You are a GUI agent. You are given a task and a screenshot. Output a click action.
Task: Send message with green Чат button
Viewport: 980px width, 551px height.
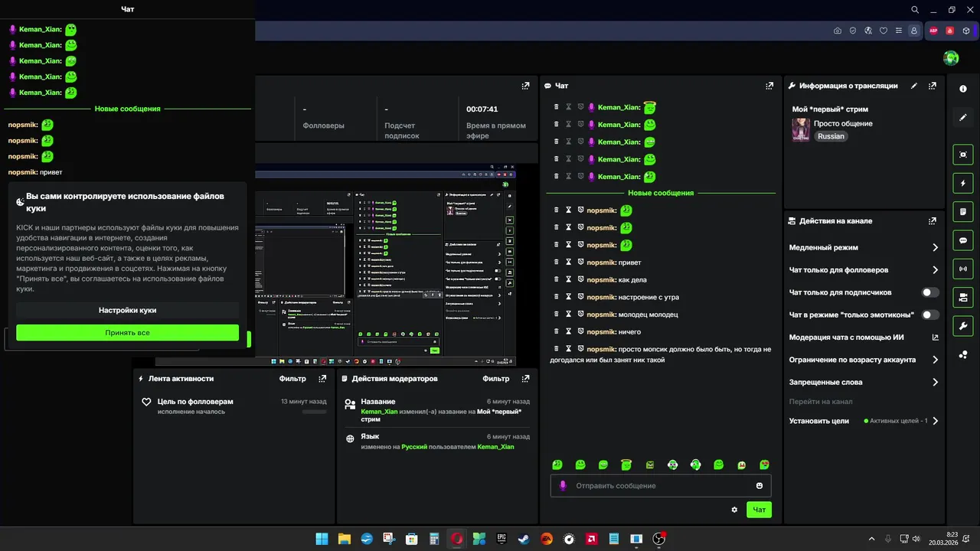[759, 510]
